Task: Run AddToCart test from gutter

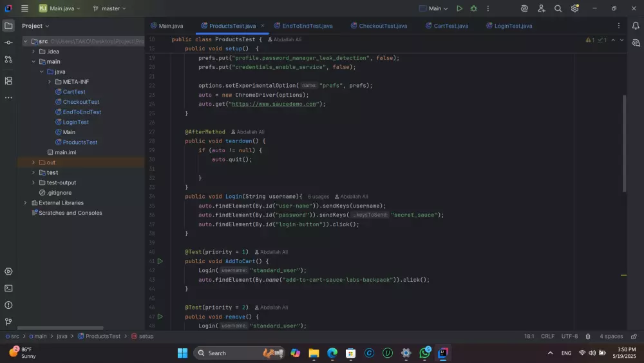Action: [x=160, y=261]
